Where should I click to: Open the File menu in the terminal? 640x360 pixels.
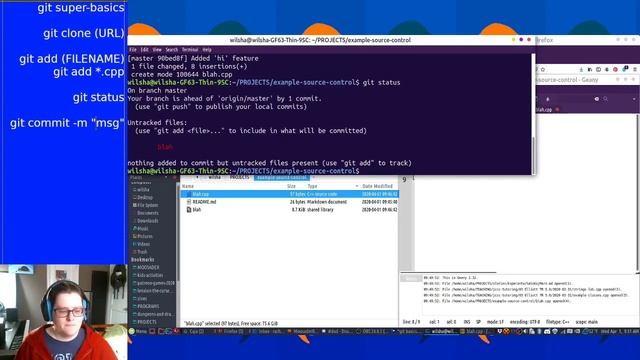[133, 50]
